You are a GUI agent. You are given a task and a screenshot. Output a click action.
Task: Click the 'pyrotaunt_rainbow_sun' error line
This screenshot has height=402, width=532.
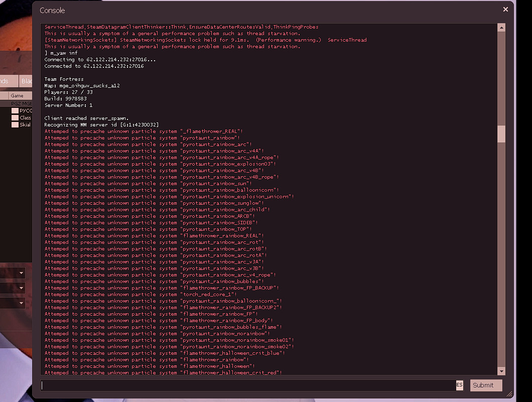pyautogui.click(x=148, y=184)
